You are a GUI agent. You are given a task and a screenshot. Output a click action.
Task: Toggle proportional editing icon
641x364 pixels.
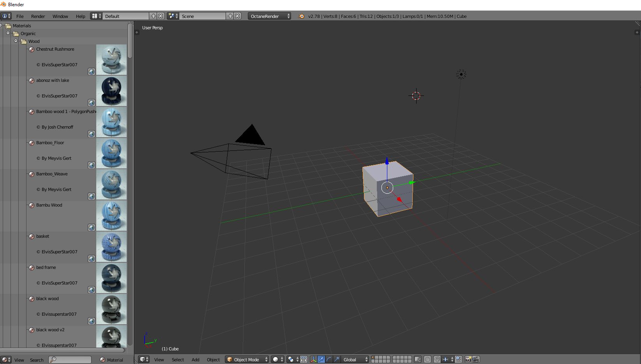point(427,359)
